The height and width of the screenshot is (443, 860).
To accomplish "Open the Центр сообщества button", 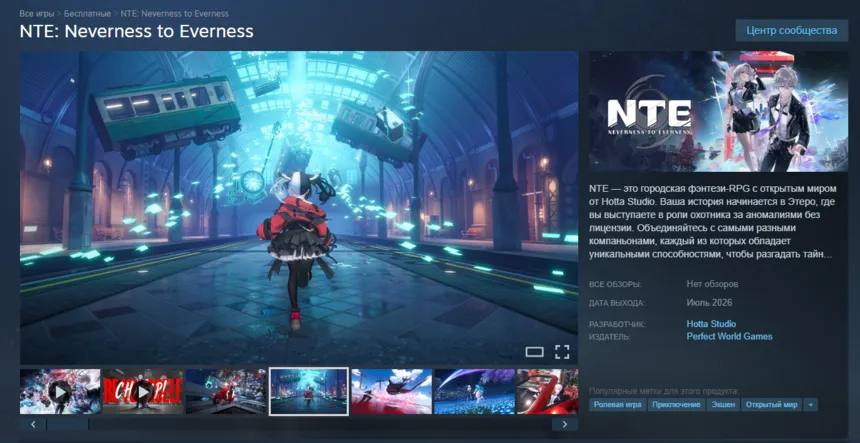I will point(791,30).
